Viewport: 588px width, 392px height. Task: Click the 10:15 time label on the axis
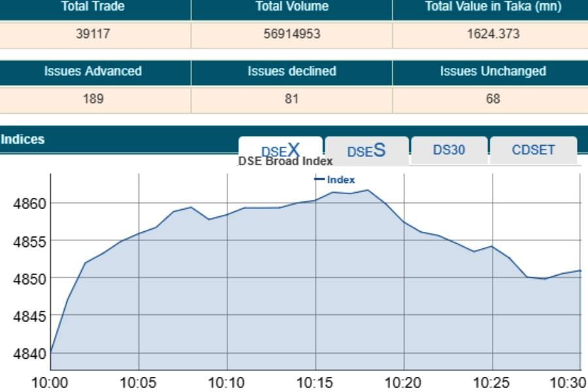pyautogui.click(x=315, y=383)
